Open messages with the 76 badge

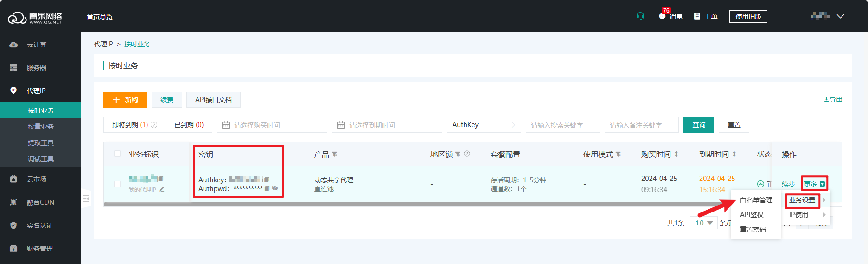(670, 16)
